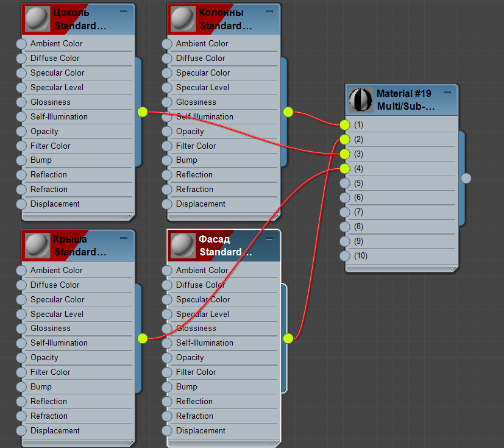Select the Колонны node output socket
Image resolution: width=504 pixels, height=448 pixels.
[x=288, y=112]
